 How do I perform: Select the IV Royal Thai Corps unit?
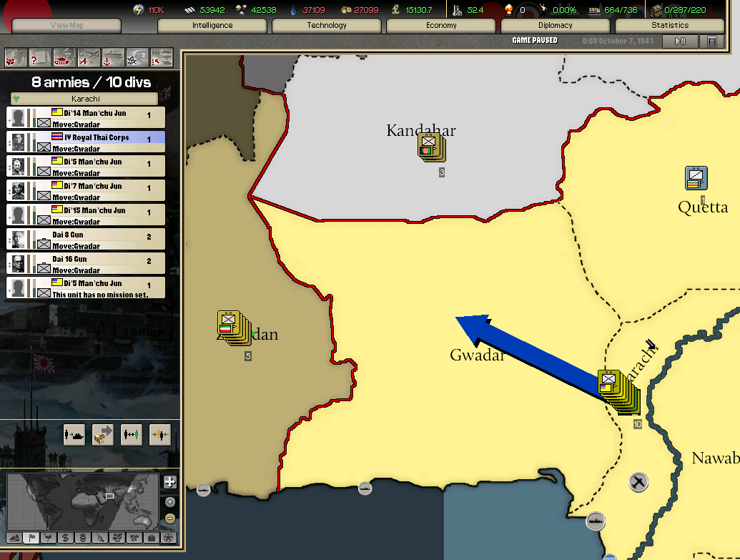(86, 142)
